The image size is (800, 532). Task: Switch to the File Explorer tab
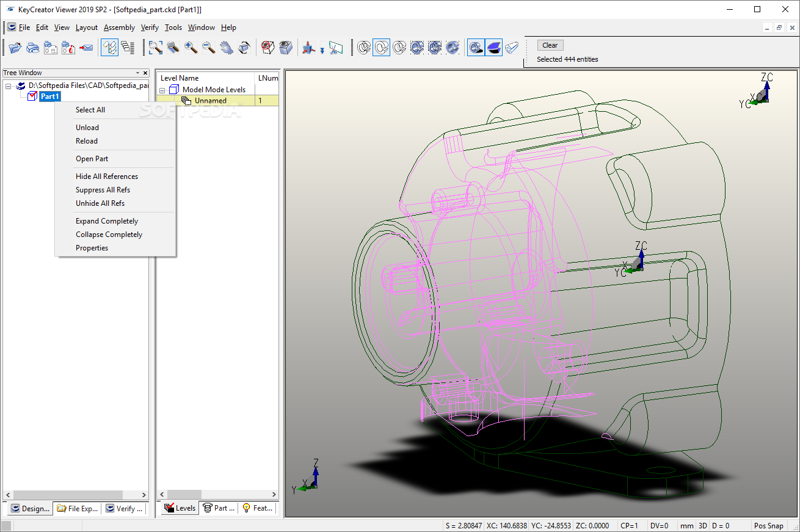77,508
